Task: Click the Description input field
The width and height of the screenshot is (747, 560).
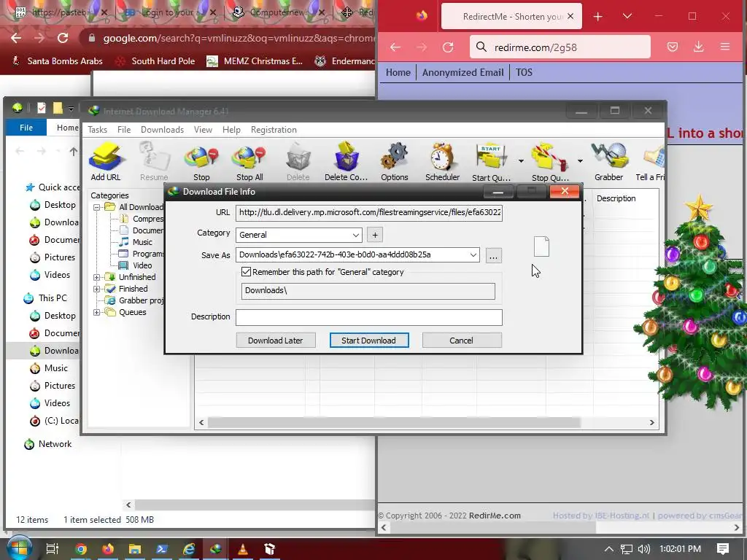Action: [368, 317]
